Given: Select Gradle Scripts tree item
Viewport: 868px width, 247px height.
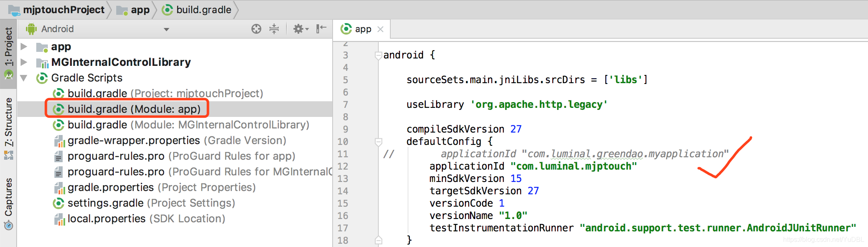Looking at the screenshot, I should (87, 78).
